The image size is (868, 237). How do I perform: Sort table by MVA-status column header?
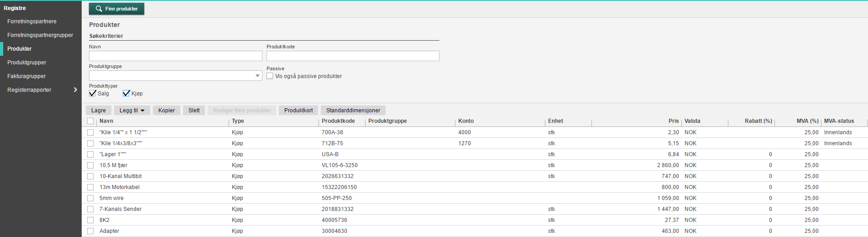839,121
